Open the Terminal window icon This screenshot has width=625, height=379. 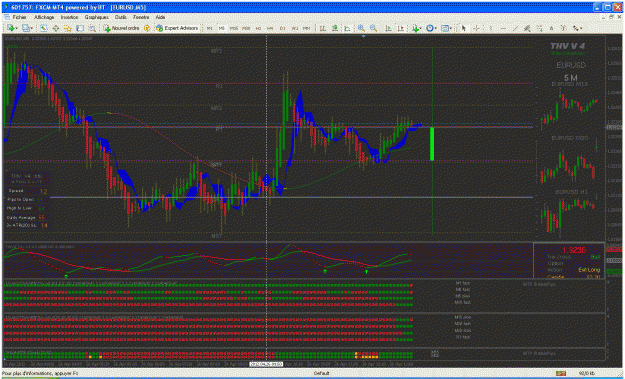80,28
